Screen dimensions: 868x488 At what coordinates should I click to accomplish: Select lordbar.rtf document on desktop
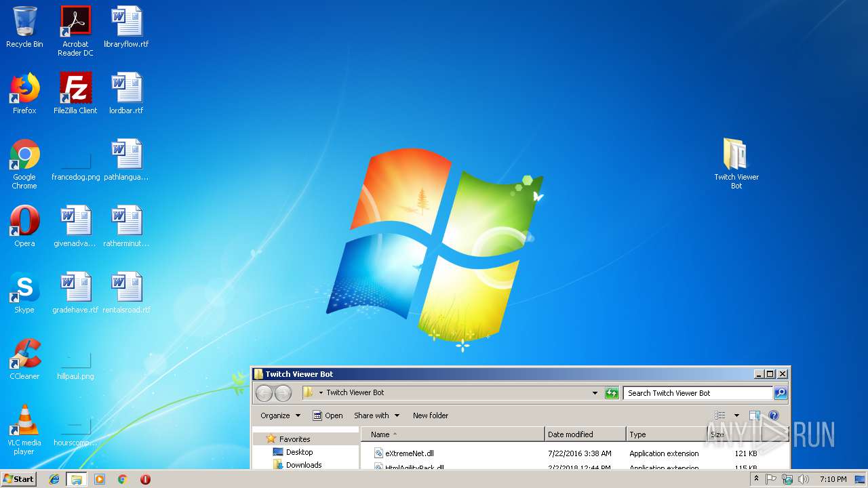point(126,94)
